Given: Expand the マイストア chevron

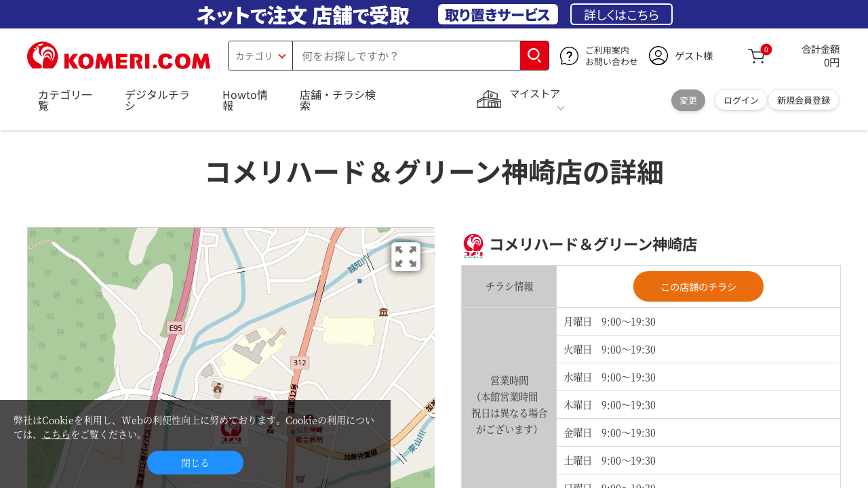Looking at the screenshot, I should (560, 108).
